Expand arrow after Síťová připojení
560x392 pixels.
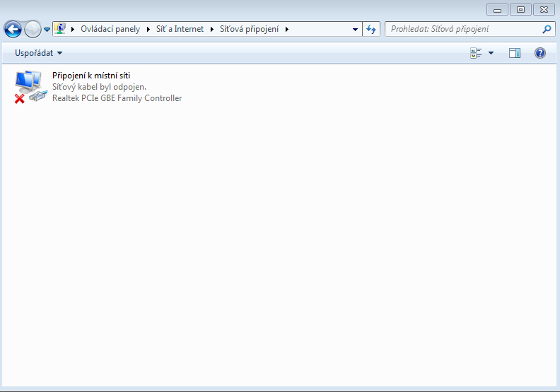287,29
